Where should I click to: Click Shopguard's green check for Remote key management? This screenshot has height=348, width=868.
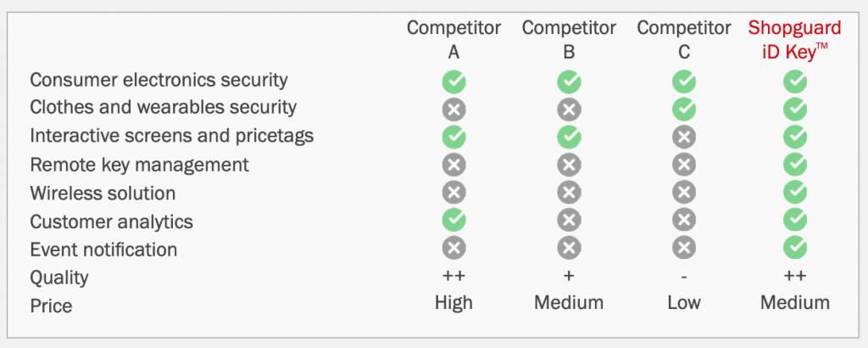coord(795,165)
